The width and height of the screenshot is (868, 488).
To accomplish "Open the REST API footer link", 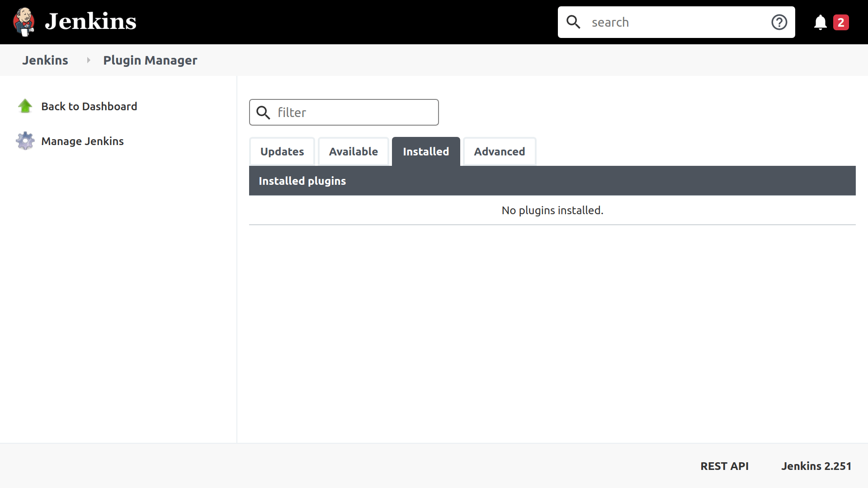I will coord(724,466).
